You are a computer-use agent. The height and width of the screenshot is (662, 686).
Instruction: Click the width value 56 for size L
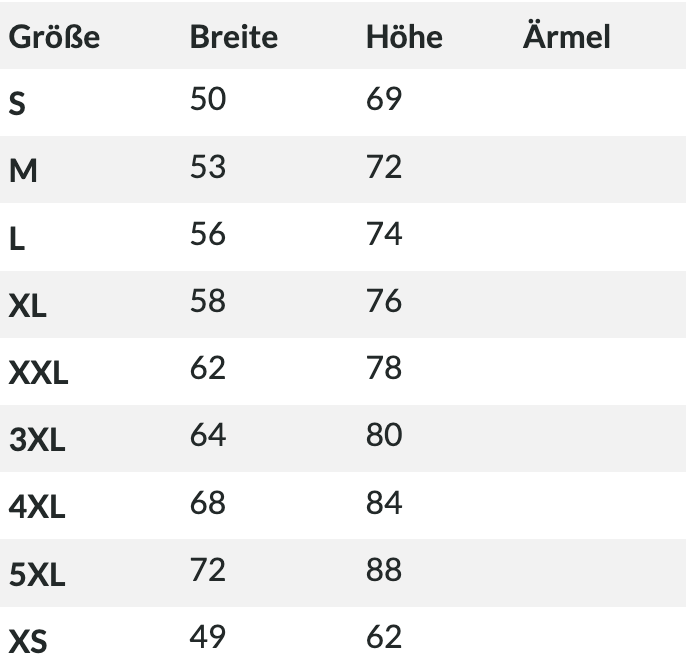point(208,233)
